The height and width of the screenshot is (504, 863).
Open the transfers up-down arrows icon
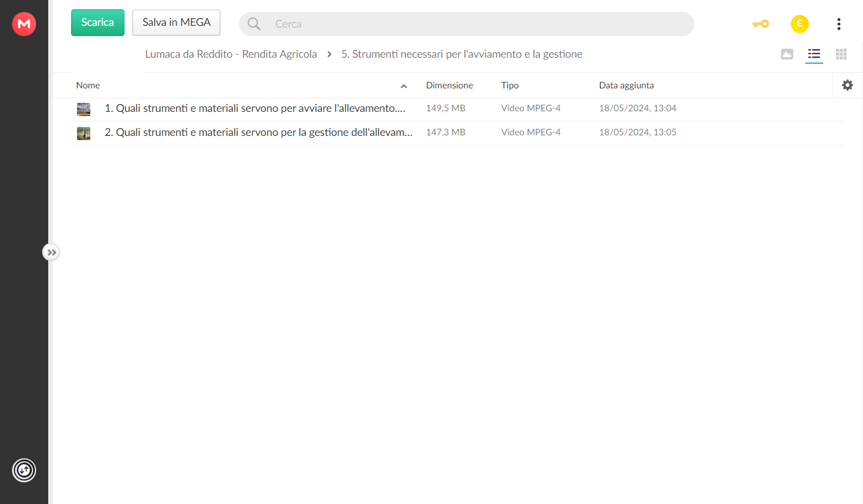click(24, 470)
